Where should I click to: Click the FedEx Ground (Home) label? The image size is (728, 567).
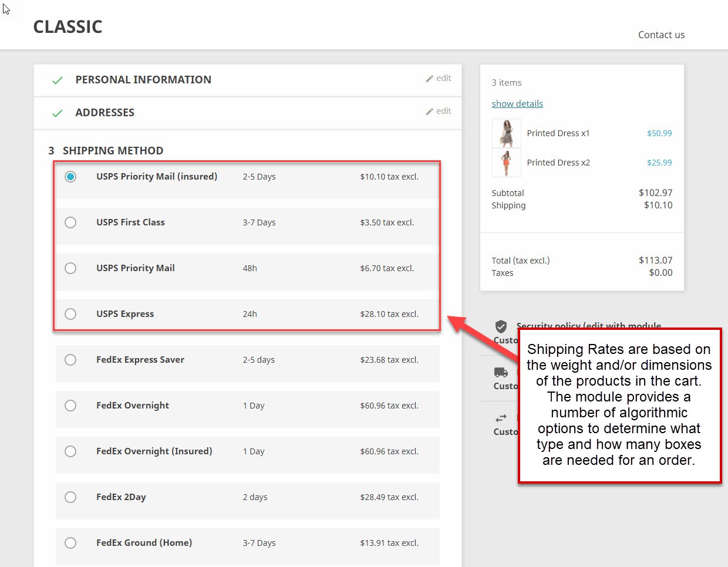point(144,543)
